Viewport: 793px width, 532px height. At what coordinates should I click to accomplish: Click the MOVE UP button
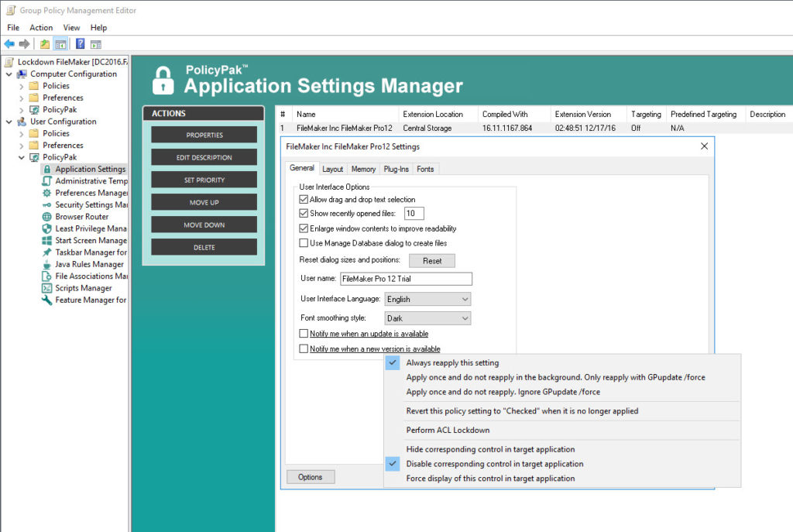[204, 202]
